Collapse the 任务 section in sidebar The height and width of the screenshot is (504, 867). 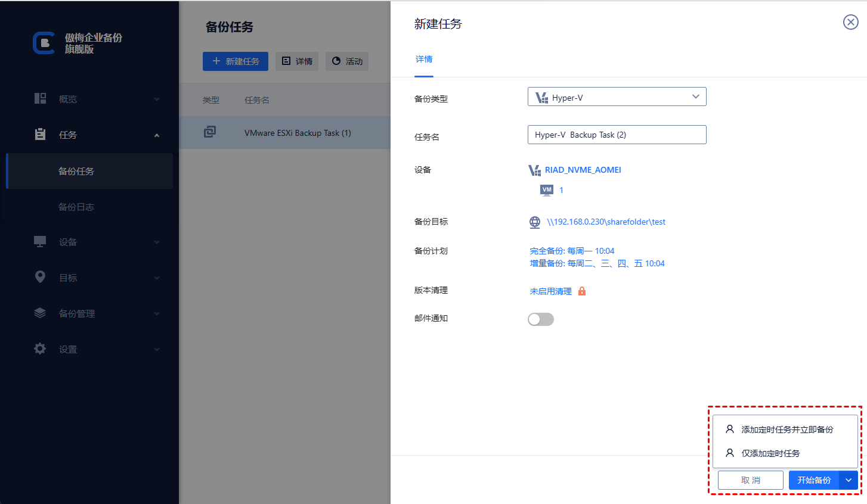click(157, 135)
